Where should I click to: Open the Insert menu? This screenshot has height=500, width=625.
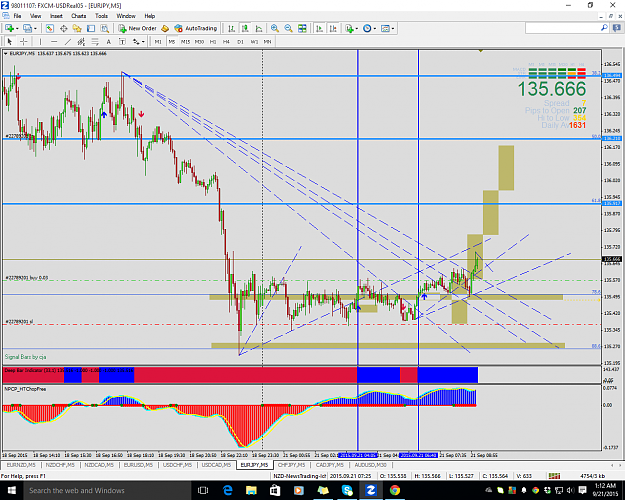coord(56,16)
